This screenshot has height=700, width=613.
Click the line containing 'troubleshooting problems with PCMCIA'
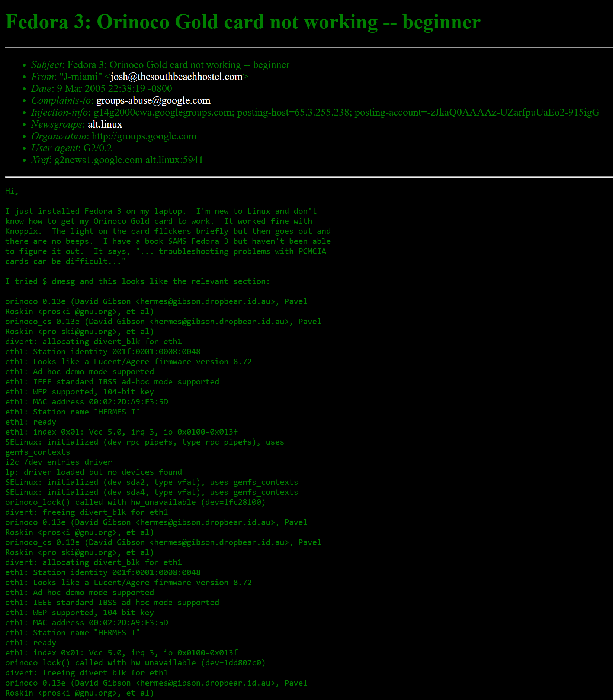166,251
